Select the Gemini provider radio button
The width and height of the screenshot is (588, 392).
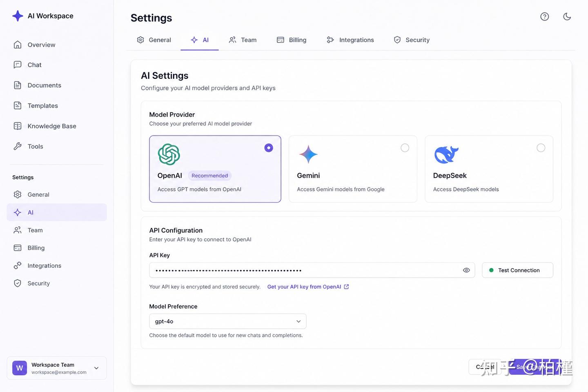405,148
